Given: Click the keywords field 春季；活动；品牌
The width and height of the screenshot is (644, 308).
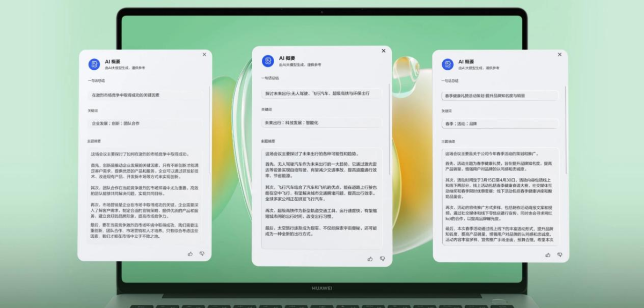Looking at the screenshot, I should coord(500,123).
